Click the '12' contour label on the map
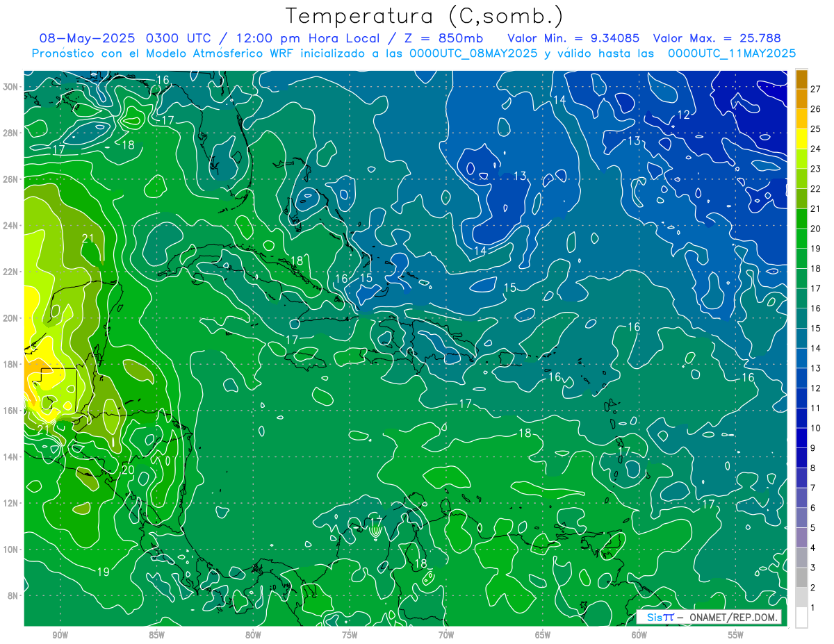 click(684, 115)
